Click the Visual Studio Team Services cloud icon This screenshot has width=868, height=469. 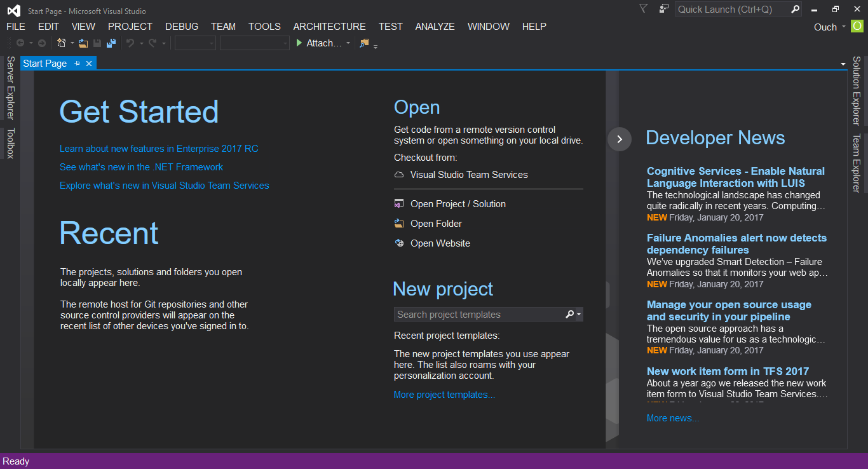pyautogui.click(x=399, y=175)
